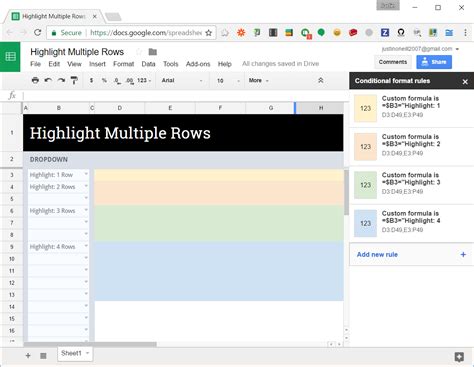
Task: Open Chrome three-dot menu
Action: [465, 32]
